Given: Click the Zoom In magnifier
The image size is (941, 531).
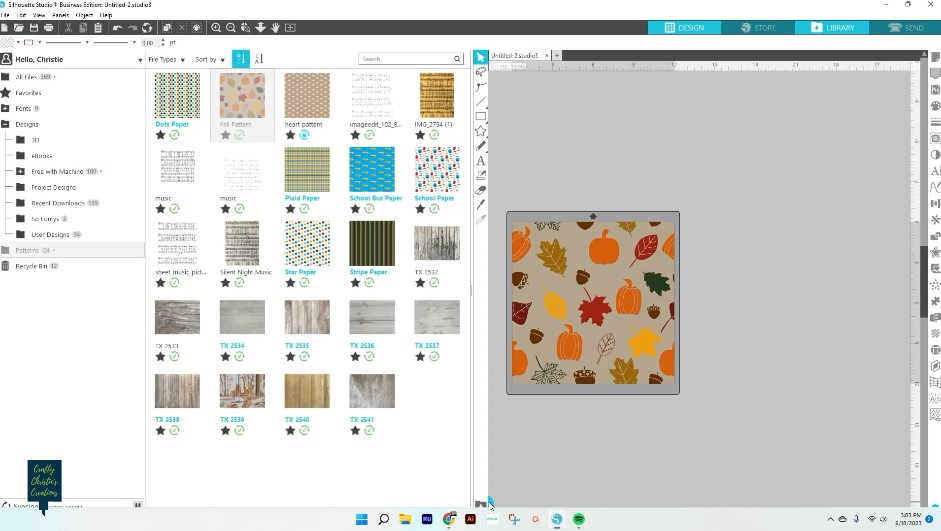Looking at the screenshot, I should [x=216, y=28].
